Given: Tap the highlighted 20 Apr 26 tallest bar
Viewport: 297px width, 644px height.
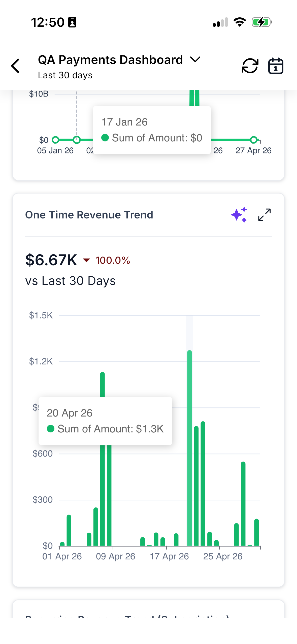Looking at the screenshot, I should click(189, 448).
